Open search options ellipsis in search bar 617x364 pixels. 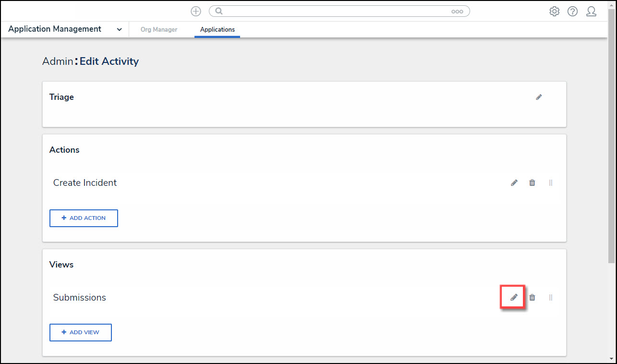click(457, 12)
